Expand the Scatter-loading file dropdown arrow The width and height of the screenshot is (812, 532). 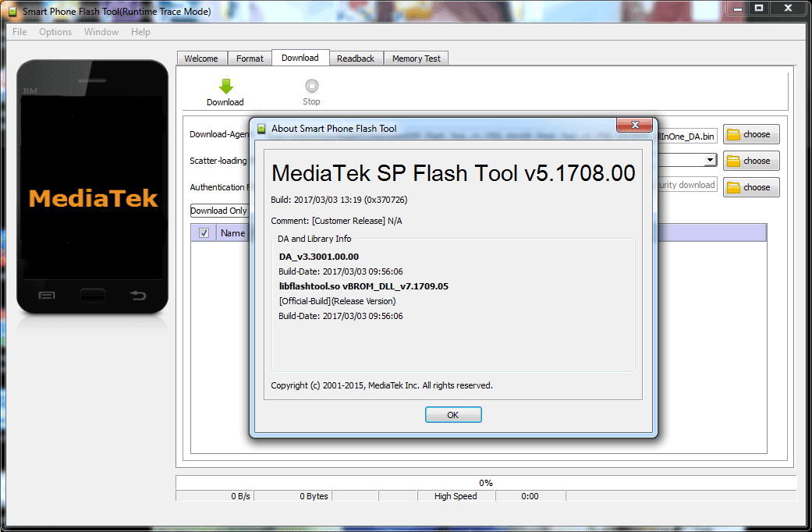(710, 160)
